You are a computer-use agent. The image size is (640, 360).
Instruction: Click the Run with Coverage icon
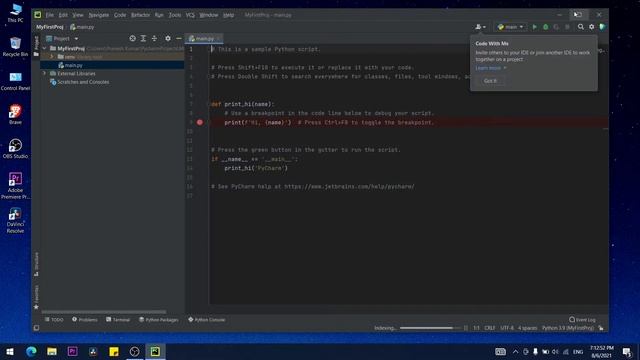click(x=556, y=27)
